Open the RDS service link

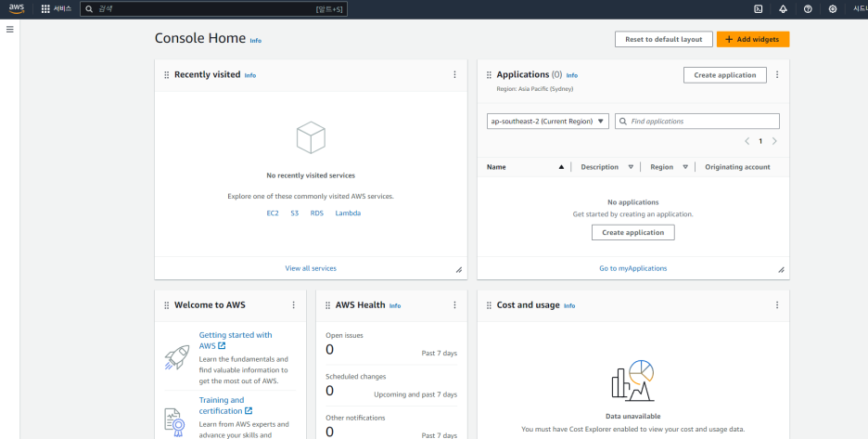[x=316, y=213]
